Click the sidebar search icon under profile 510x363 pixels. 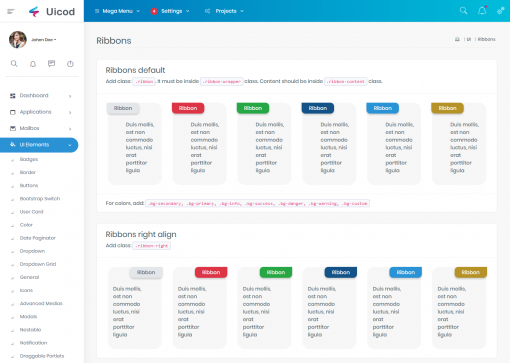(14, 63)
